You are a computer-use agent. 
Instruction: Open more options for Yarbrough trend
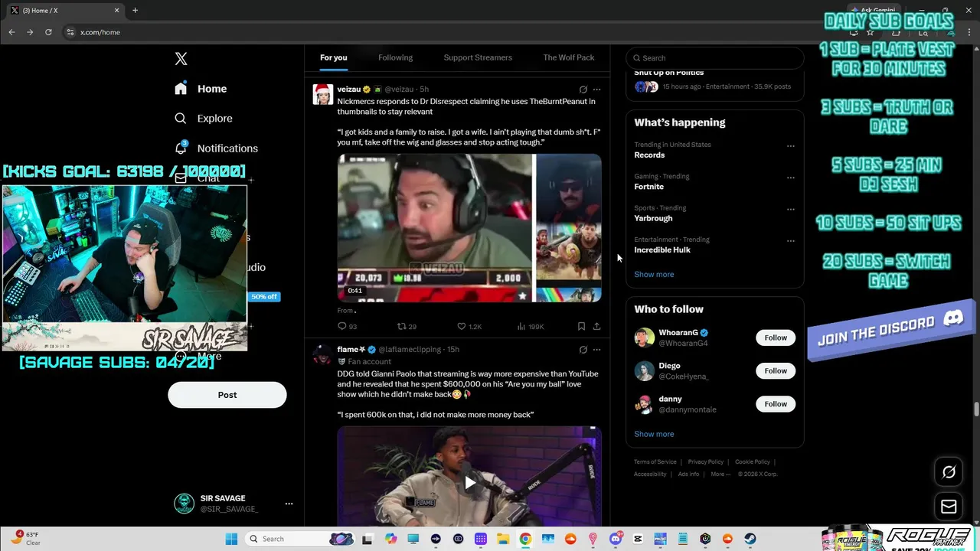(791, 209)
